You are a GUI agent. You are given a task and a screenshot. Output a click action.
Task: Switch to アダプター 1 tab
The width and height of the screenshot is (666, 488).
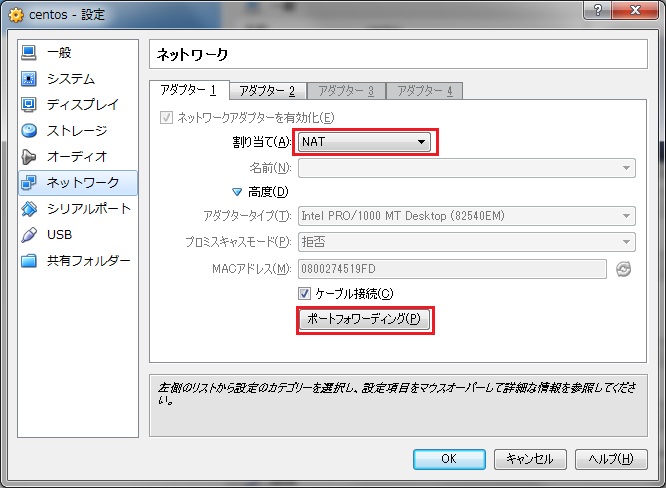click(189, 90)
